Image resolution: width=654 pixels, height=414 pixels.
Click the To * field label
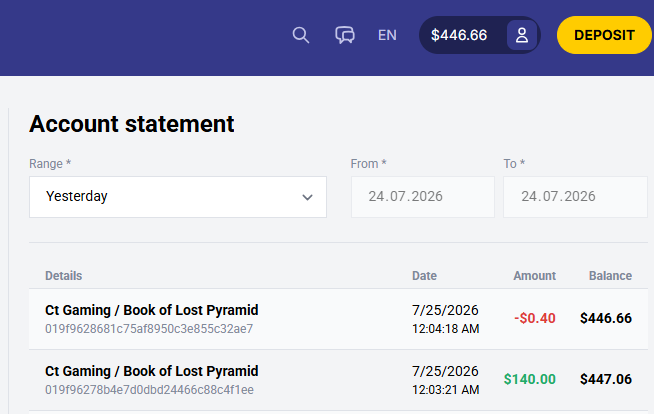click(x=514, y=163)
